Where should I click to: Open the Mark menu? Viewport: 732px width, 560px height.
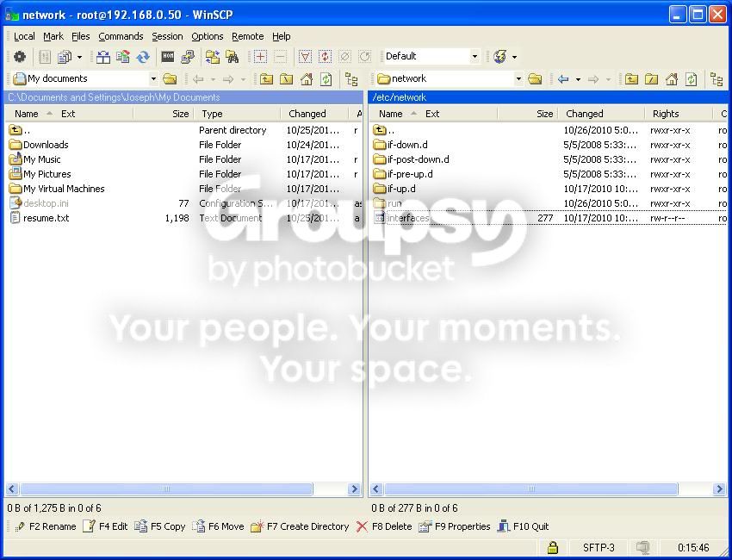[53, 36]
